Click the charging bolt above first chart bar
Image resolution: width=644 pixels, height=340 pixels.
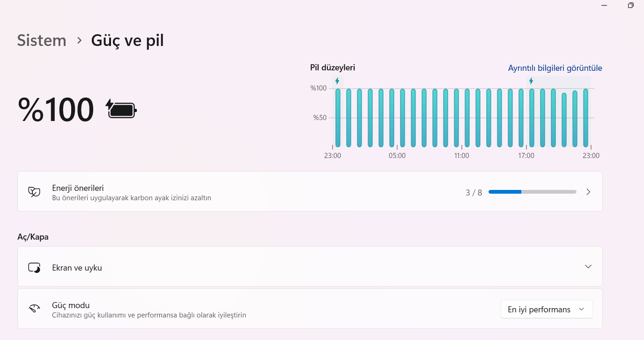tap(337, 81)
